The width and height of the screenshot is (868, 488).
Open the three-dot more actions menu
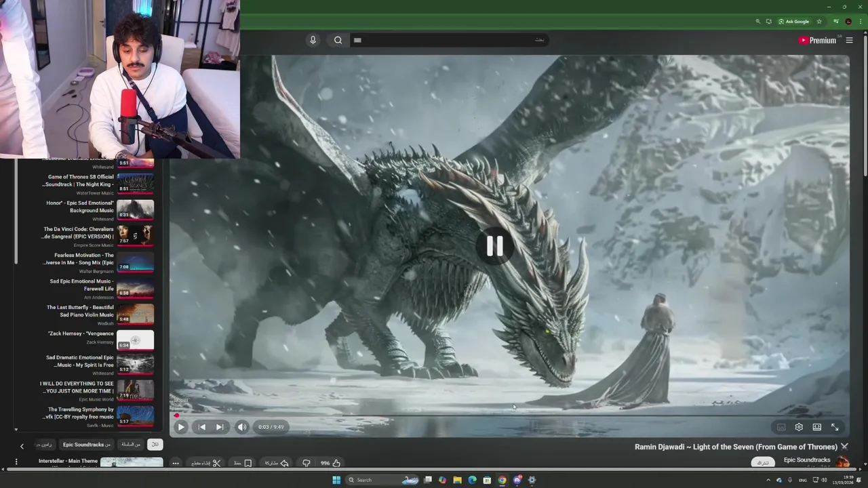point(176,464)
